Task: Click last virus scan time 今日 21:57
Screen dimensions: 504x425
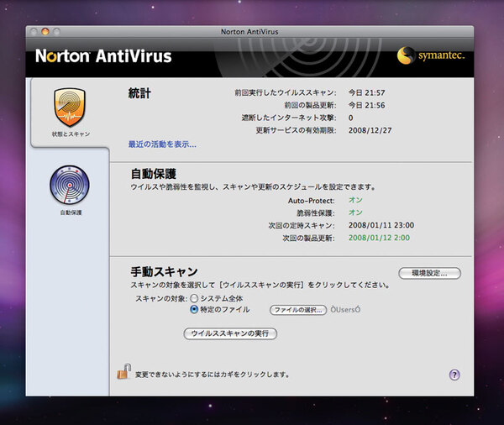Action: pyautogui.click(x=367, y=92)
